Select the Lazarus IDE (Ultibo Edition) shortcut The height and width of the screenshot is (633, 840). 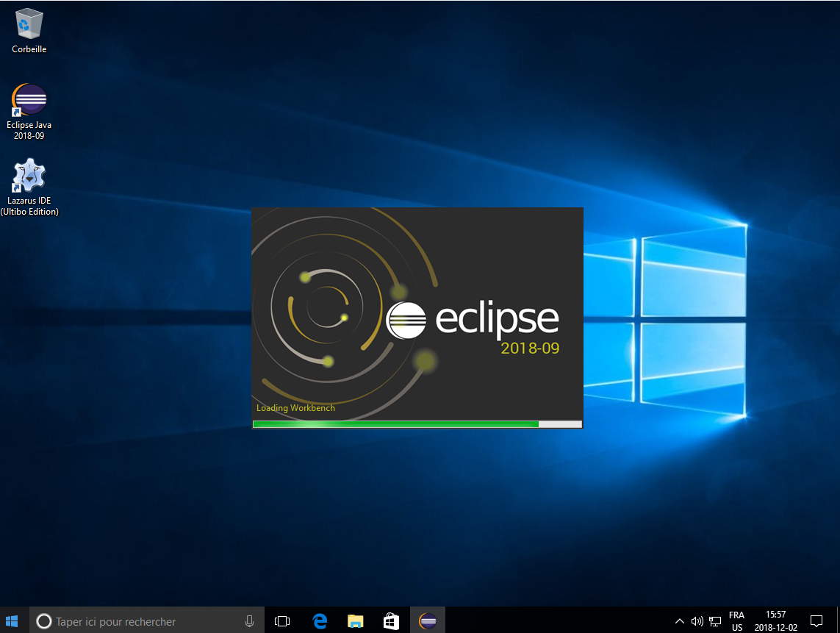[29, 187]
